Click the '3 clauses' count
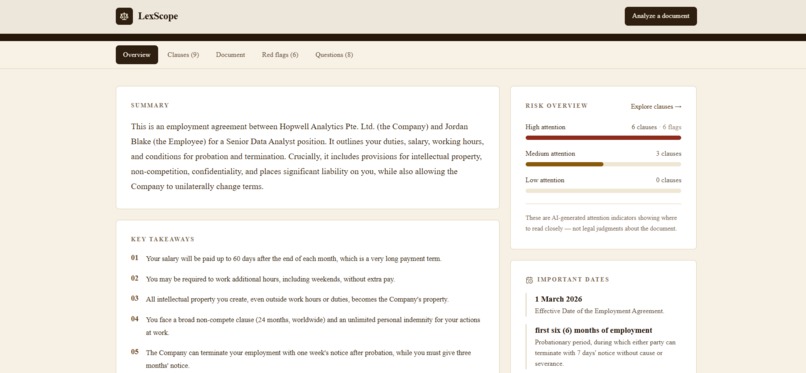 click(x=668, y=154)
